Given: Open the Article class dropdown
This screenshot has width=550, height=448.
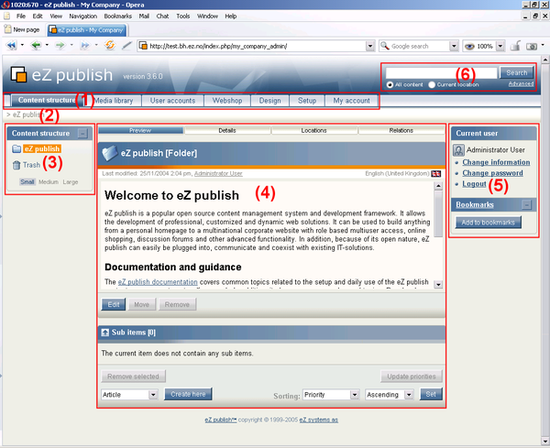Looking at the screenshot, I should click(153, 395).
